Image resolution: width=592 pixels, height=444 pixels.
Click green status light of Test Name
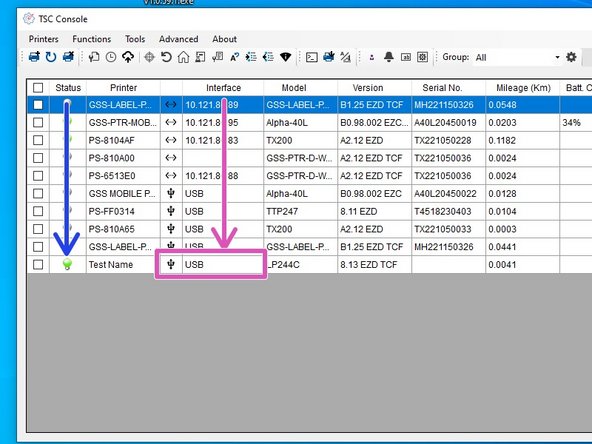click(67, 264)
